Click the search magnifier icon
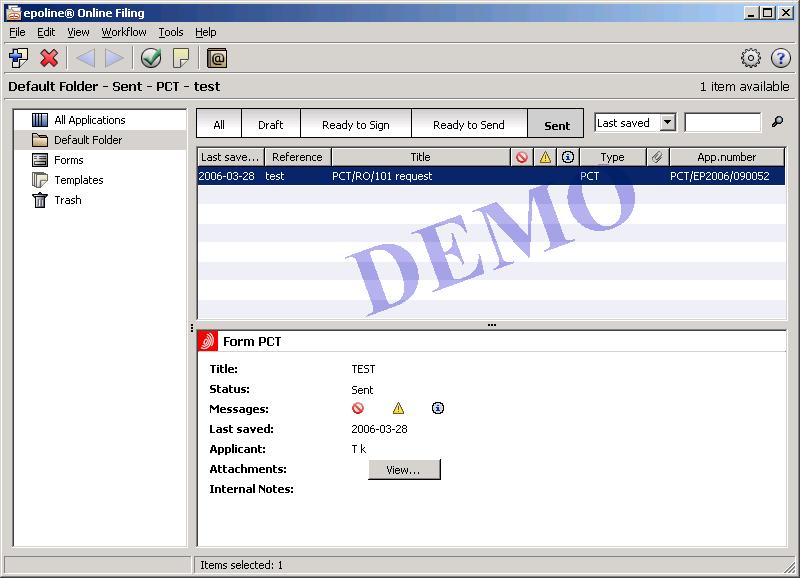 coord(777,122)
